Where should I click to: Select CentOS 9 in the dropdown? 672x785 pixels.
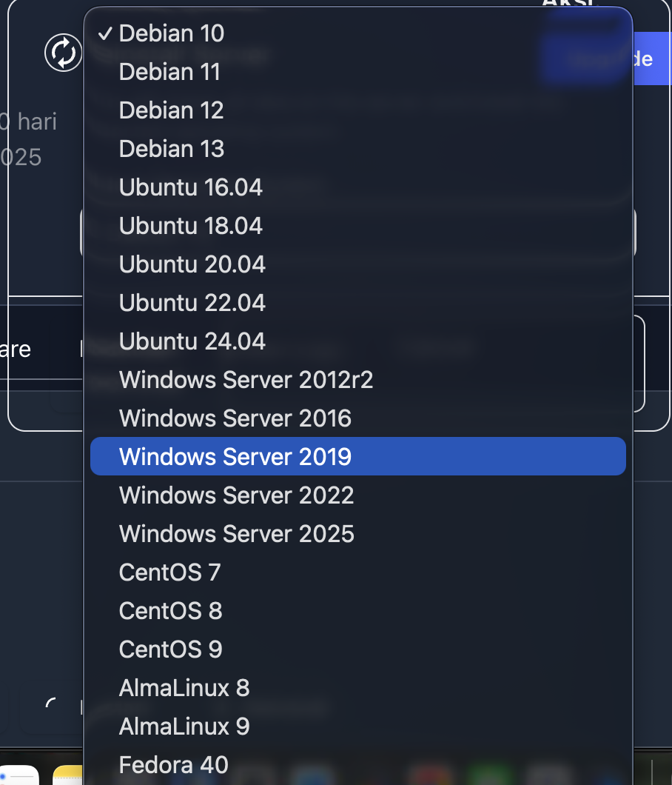(170, 649)
